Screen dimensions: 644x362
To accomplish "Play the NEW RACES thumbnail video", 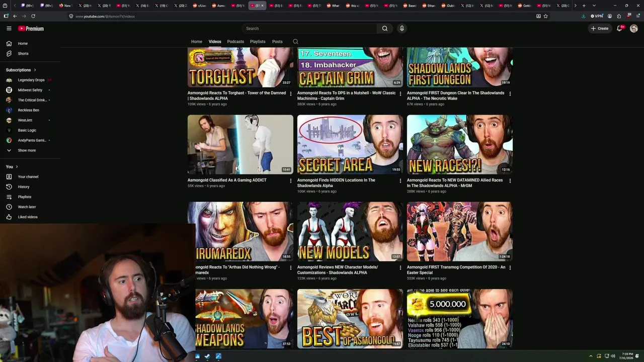I will point(460,144).
